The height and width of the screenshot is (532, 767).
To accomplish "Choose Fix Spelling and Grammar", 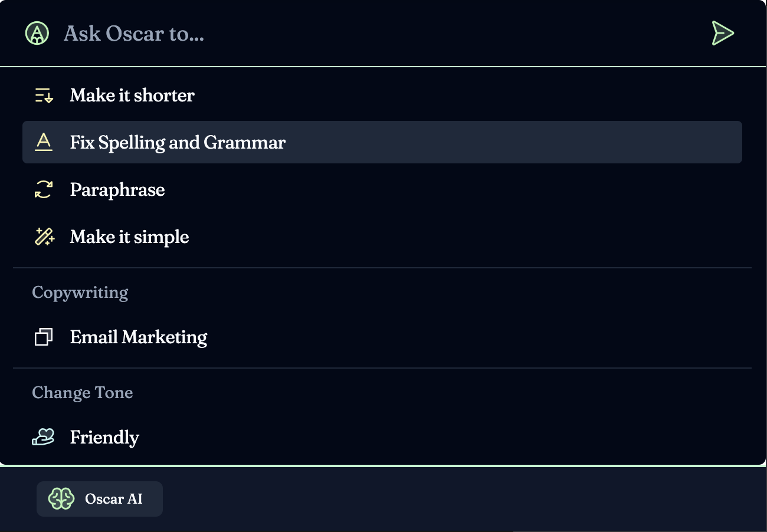I will coord(382,142).
